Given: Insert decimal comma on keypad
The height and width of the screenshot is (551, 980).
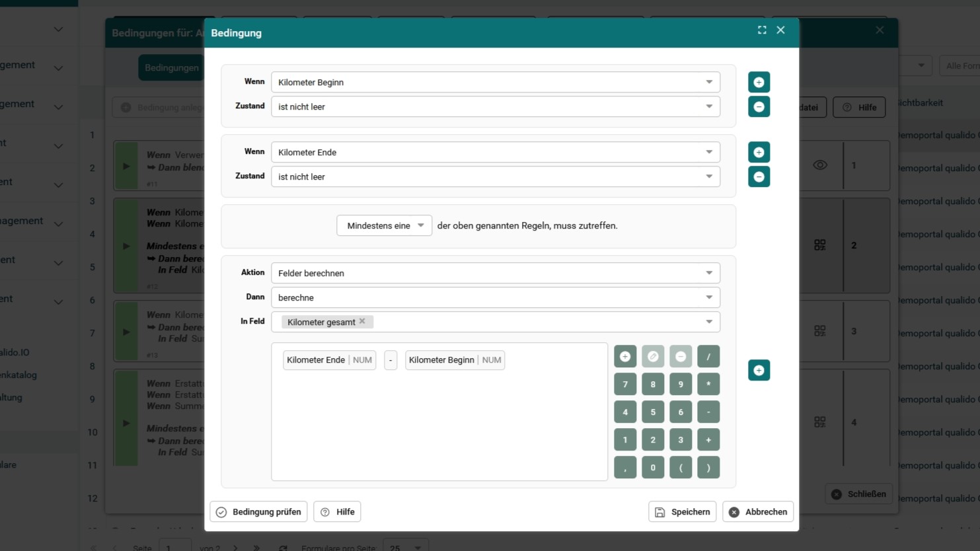Looking at the screenshot, I should click(x=625, y=467).
